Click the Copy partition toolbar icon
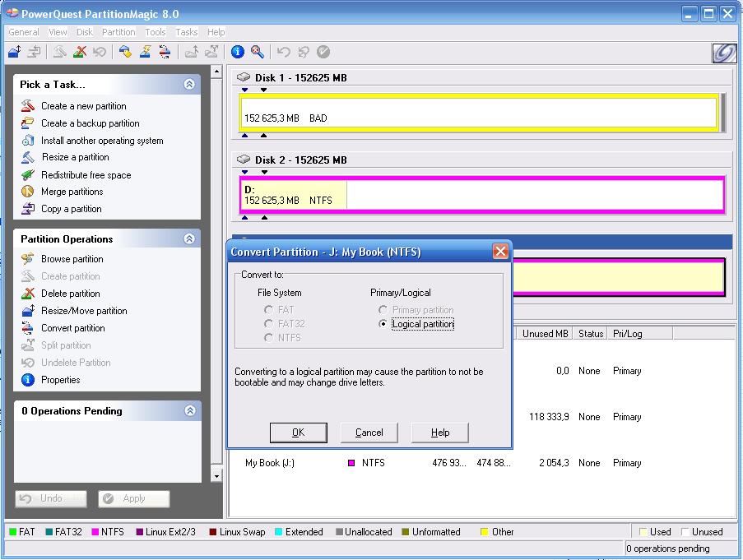 [x=34, y=52]
